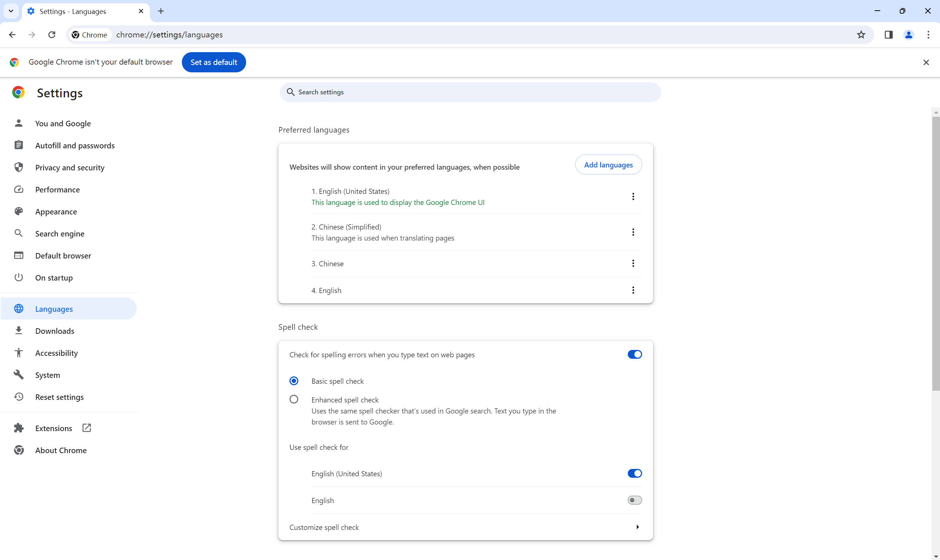Reload the current page

[52, 35]
